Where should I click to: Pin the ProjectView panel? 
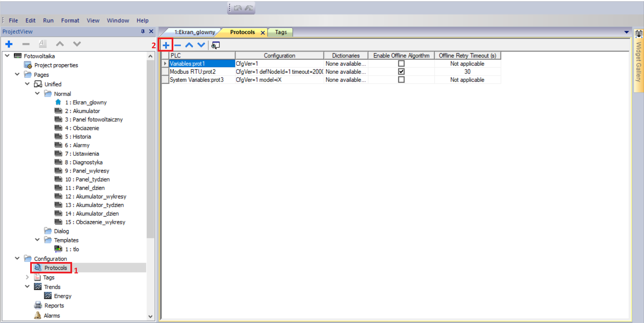click(143, 31)
